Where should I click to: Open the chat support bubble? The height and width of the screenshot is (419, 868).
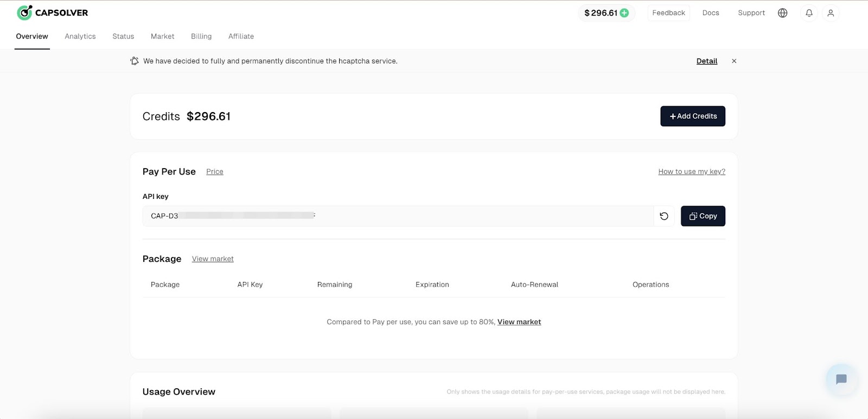pyautogui.click(x=841, y=379)
